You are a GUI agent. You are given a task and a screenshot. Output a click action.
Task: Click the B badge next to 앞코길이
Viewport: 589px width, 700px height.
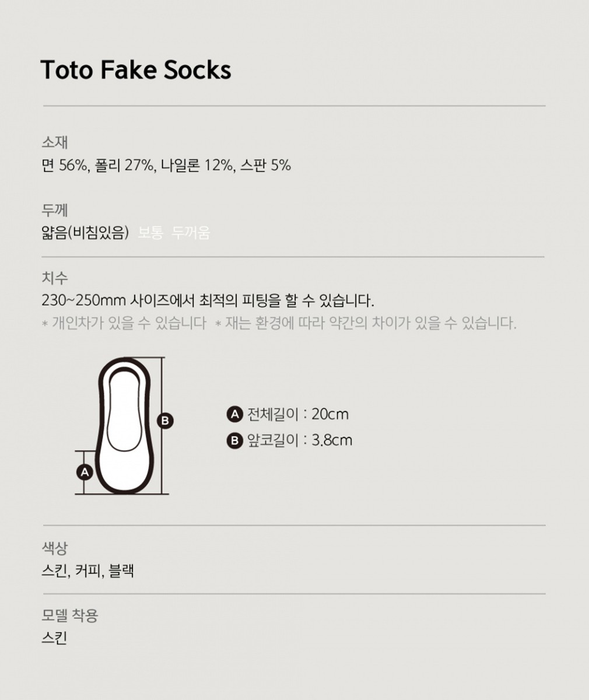(234, 440)
